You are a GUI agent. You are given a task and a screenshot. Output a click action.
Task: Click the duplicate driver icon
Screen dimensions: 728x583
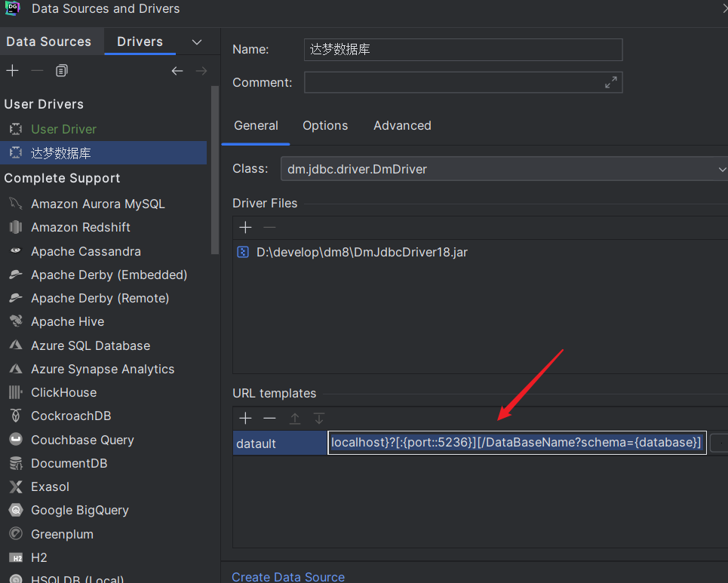[x=61, y=71]
